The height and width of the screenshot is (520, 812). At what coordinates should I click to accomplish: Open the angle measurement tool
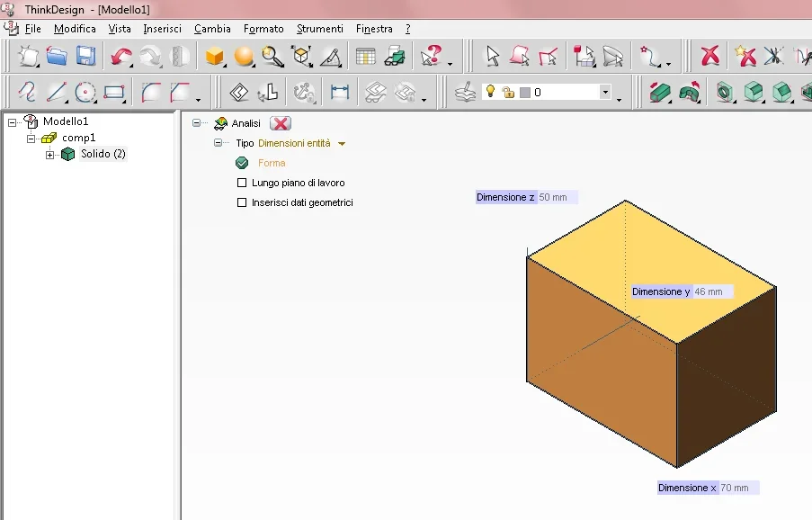coord(330,57)
